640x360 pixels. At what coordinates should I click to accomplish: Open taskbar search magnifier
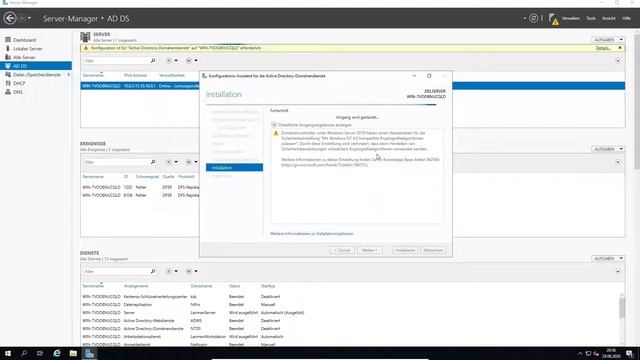point(24,353)
